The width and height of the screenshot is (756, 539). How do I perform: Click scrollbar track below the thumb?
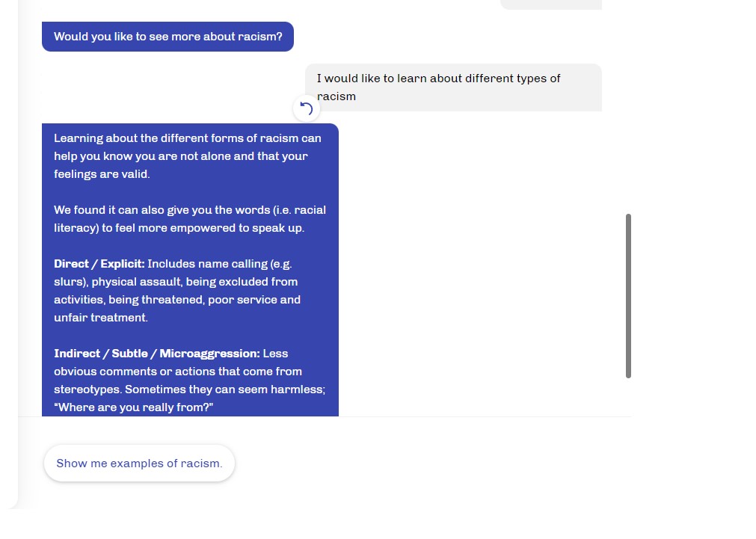[628, 397]
